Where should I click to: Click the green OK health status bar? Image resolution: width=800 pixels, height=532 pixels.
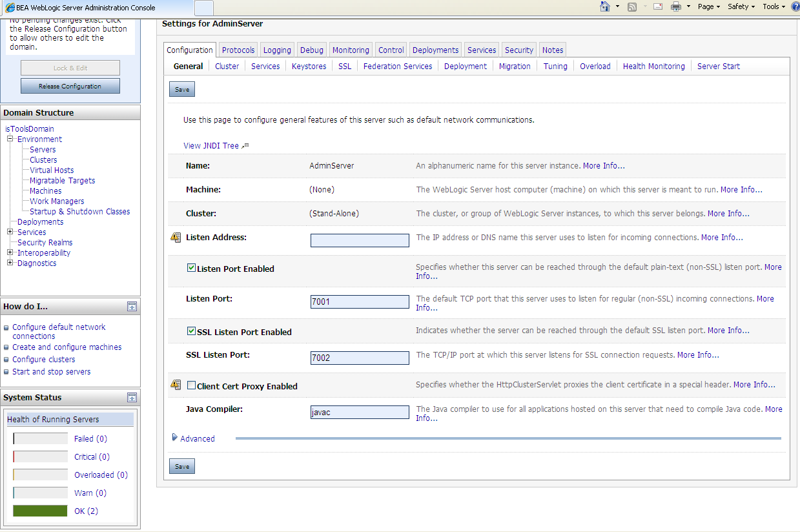click(40, 511)
